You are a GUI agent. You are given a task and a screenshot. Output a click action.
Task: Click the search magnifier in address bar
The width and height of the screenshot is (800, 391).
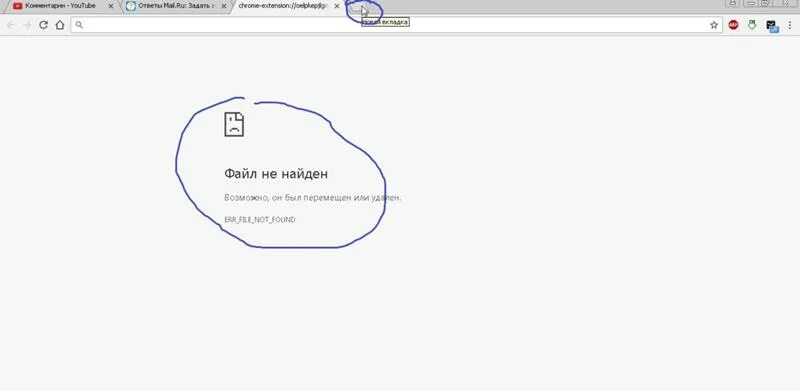[79, 25]
